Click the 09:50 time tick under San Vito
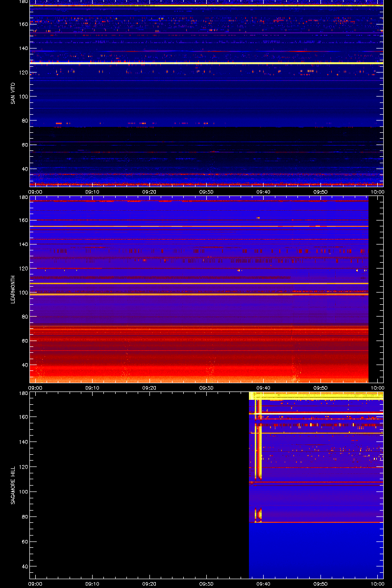 click(x=320, y=192)
